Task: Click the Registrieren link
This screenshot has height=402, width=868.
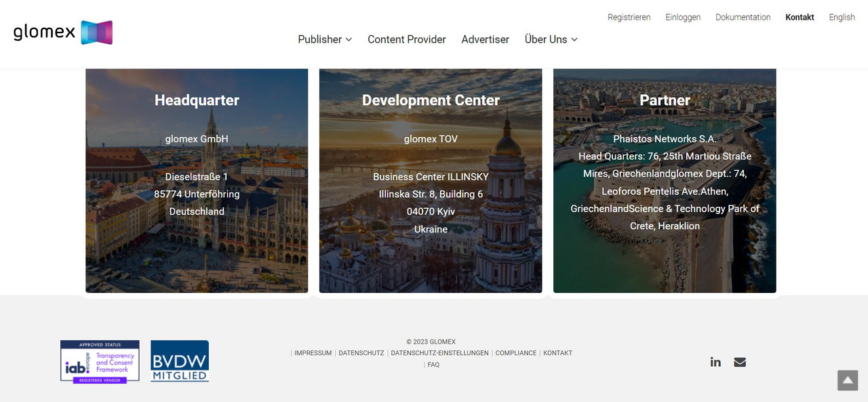Action: tap(629, 18)
